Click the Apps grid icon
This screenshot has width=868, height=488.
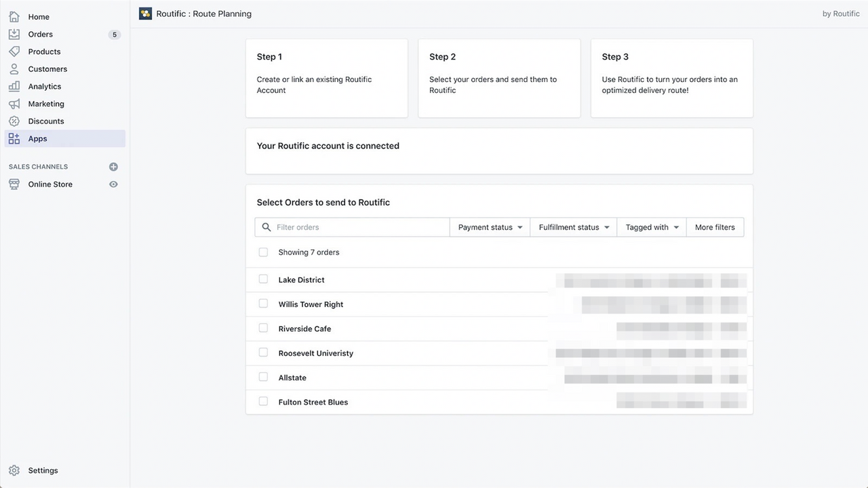(14, 139)
